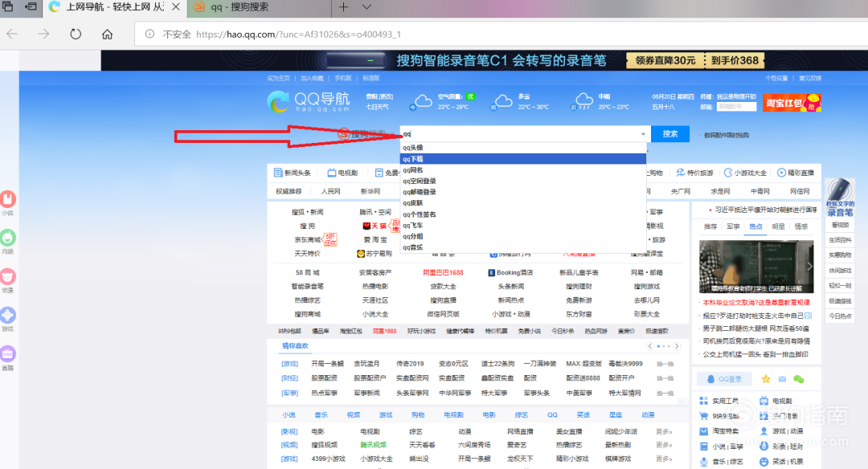
Task: Open a new browser tab with plus icon
Action: pos(343,7)
